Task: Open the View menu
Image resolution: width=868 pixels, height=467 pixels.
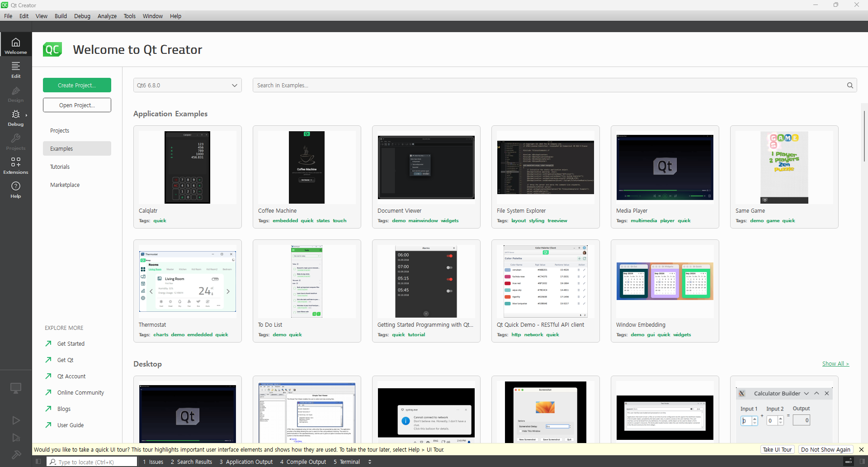Action: [42, 16]
